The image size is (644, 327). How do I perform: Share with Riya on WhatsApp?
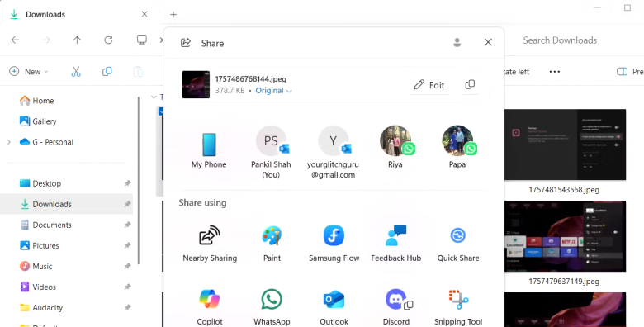395,147
